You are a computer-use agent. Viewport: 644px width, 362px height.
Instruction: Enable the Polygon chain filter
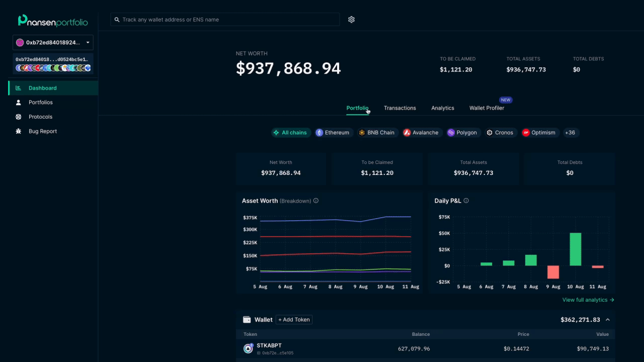462,132
